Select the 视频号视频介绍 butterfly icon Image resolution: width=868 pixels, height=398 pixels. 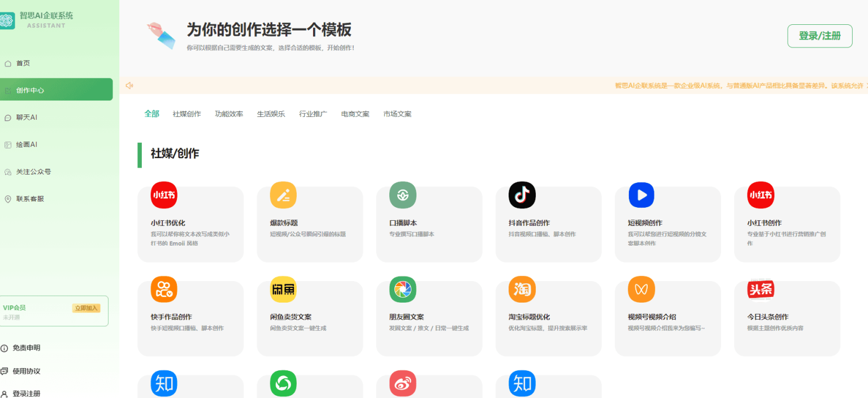(641, 290)
